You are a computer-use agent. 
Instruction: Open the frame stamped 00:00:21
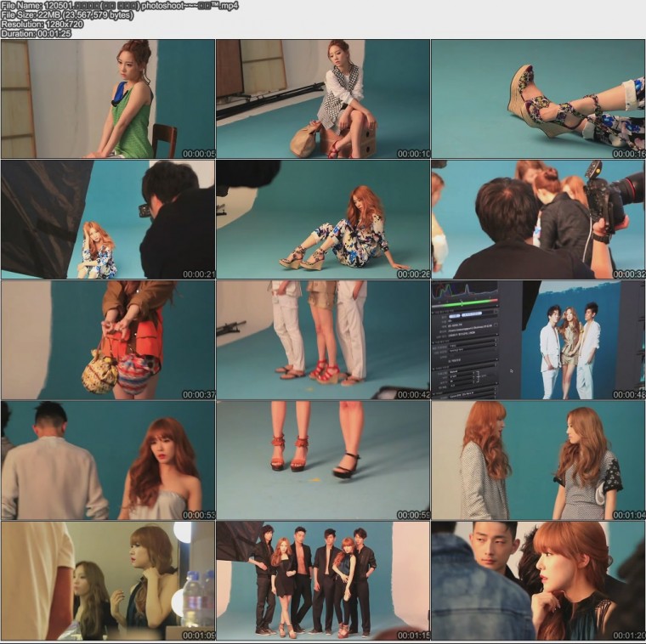point(108,219)
